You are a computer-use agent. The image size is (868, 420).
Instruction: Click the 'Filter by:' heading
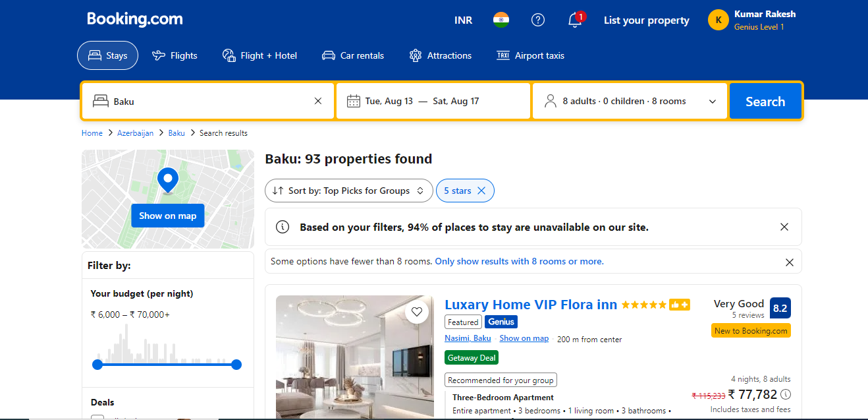click(109, 266)
